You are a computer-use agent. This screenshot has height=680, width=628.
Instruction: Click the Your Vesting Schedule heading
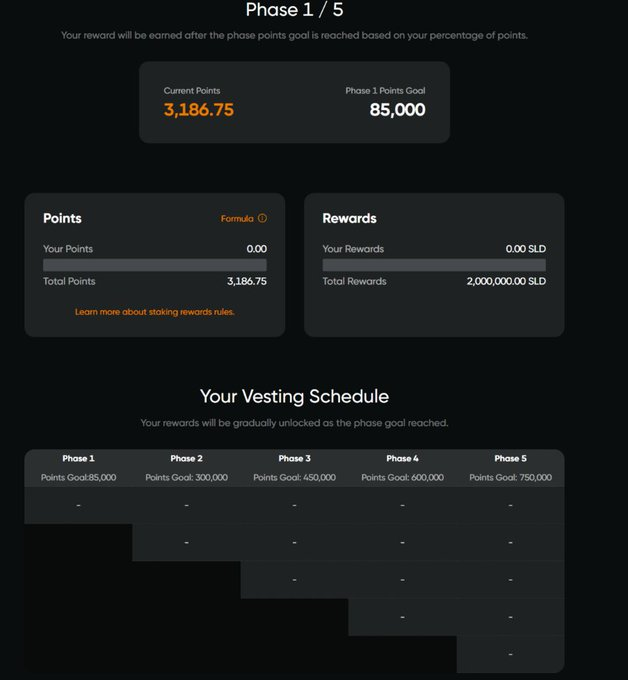[294, 396]
